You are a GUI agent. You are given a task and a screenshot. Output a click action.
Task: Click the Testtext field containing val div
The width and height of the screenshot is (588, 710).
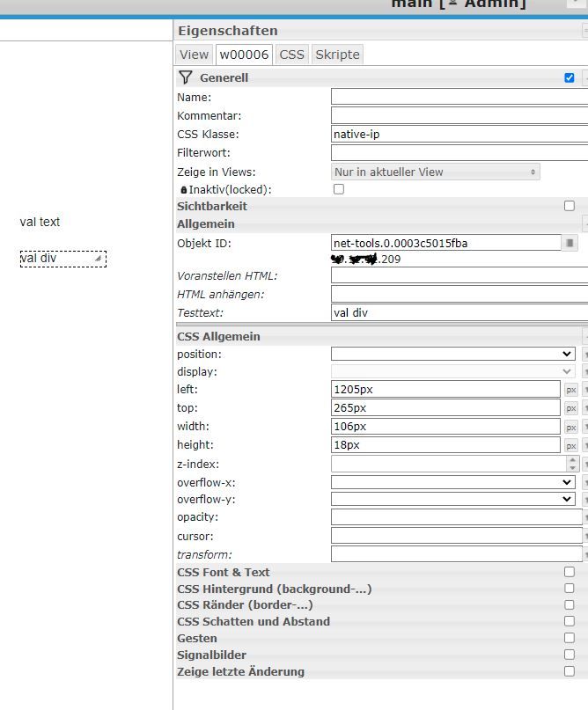tap(459, 312)
